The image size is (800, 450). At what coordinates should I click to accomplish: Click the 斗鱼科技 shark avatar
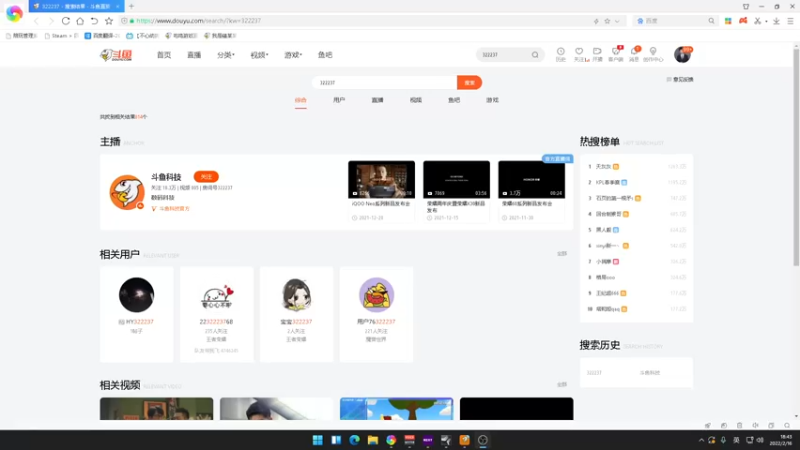[127, 192]
